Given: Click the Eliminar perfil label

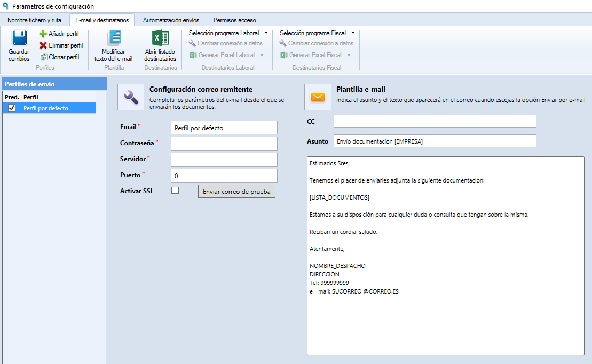Looking at the screenshot, I should [66, 45].
